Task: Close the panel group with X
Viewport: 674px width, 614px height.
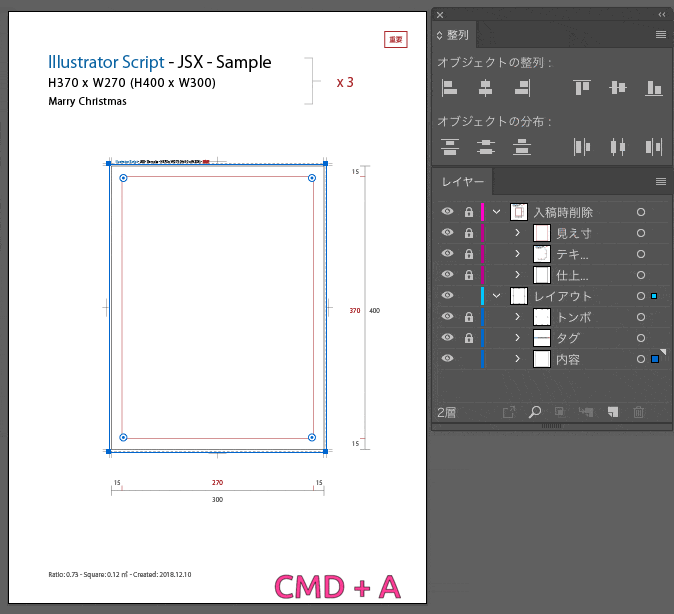Action: pos(440,15)
